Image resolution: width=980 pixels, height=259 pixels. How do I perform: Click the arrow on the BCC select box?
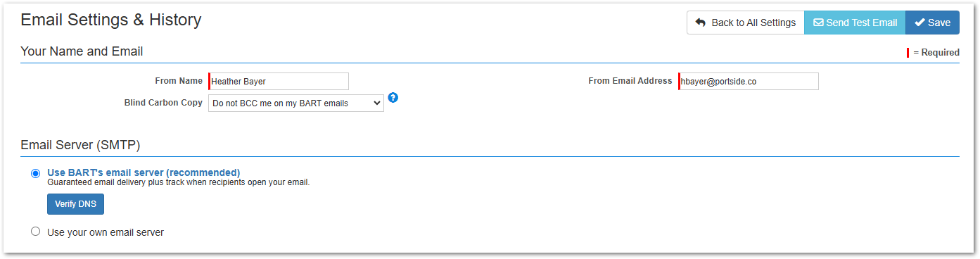tap(377, 103)
